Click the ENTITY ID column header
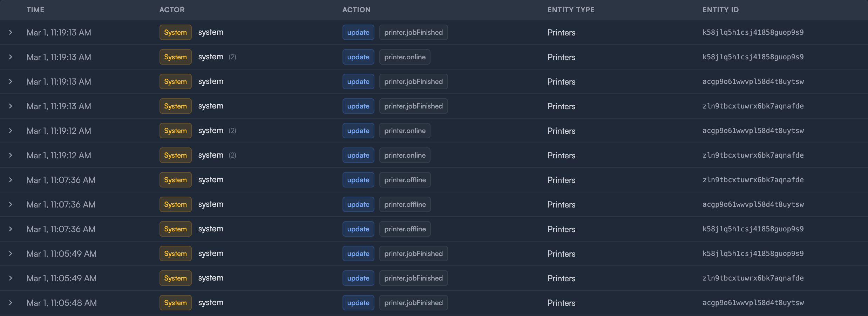Screen dimensions: 868x316 point(720,10)
